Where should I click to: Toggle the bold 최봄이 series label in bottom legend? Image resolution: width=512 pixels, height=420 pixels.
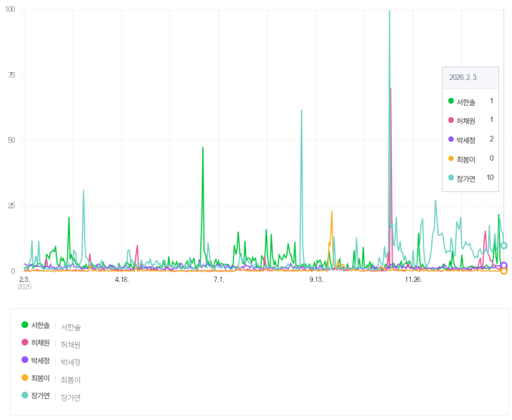40,378
